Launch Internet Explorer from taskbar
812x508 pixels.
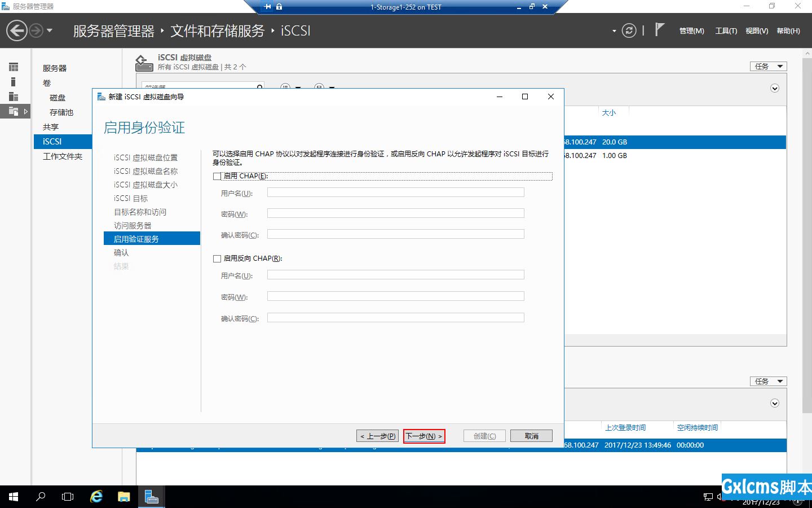[x=96, y=497]
